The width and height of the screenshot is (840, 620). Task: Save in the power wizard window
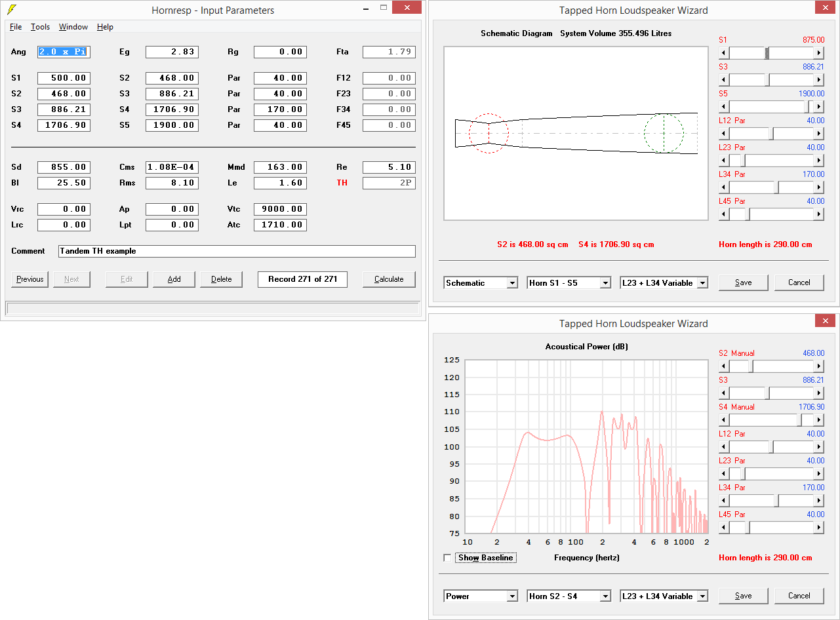[x=743, y=596]
